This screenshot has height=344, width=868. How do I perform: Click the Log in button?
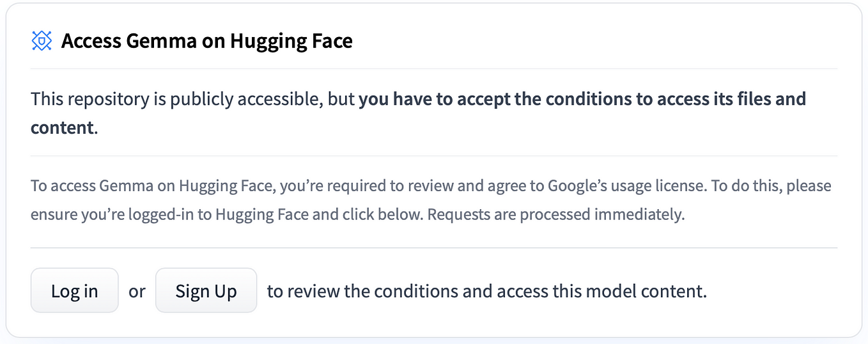click(x=75, y=290)
